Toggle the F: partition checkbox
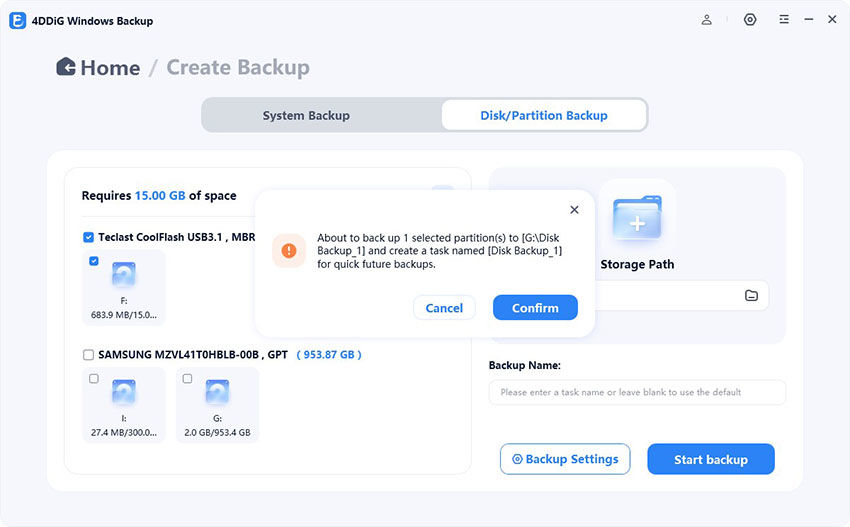This screenshot has height=527, width=850. 94,261
